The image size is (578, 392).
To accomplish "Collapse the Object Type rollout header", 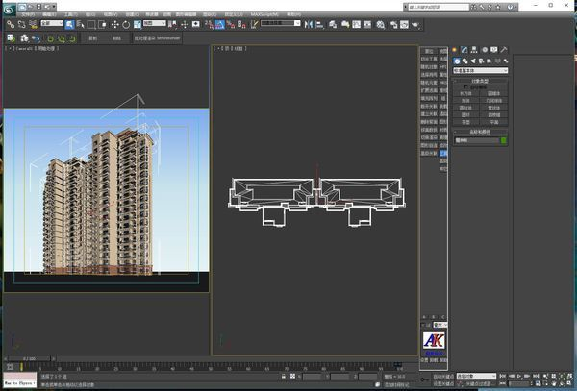I will click(x=480, y=81).
